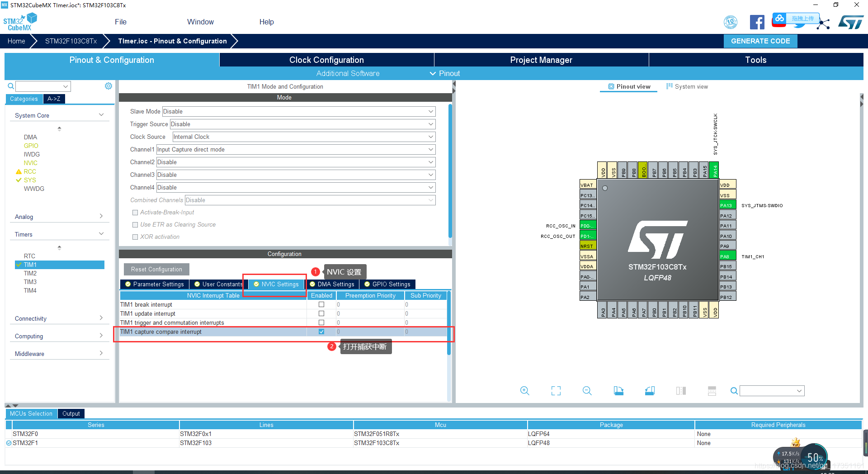Click the PA8 pin on the chip

coord(728,256)
